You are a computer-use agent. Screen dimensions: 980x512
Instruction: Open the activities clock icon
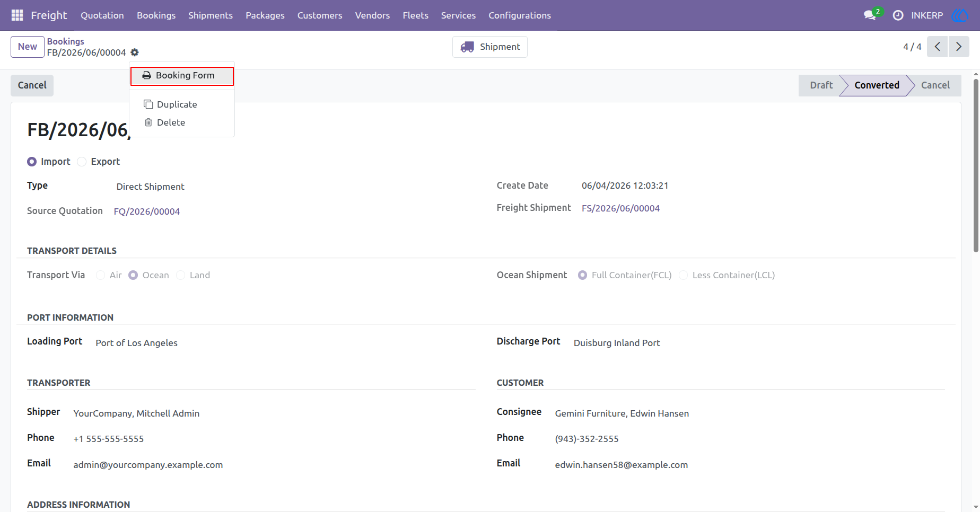click(898, 15)
